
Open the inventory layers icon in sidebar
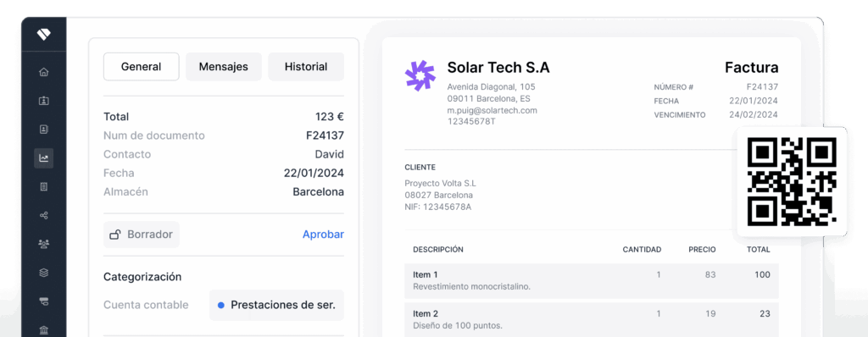point(44,273)
